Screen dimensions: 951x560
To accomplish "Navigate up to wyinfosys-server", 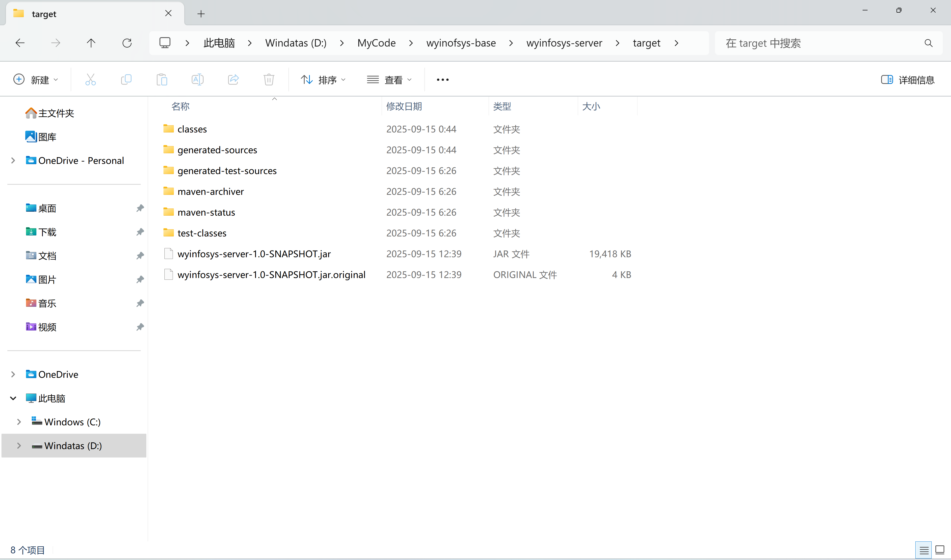I will point(91,43).
